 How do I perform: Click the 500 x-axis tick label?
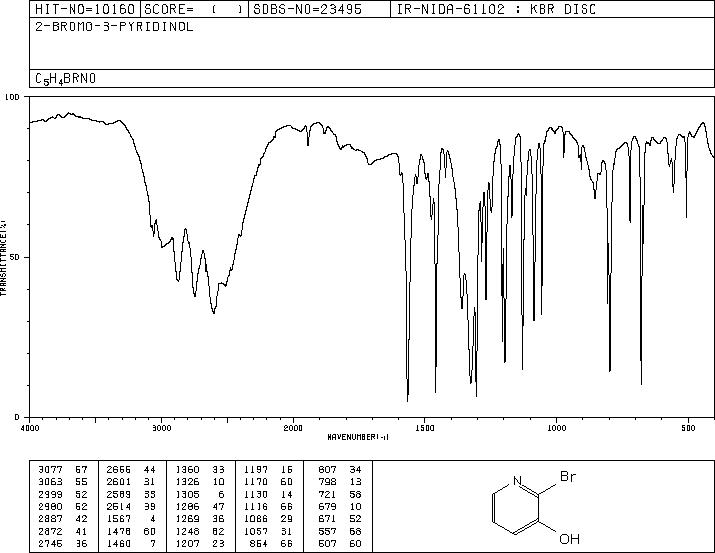click(688, 428)
